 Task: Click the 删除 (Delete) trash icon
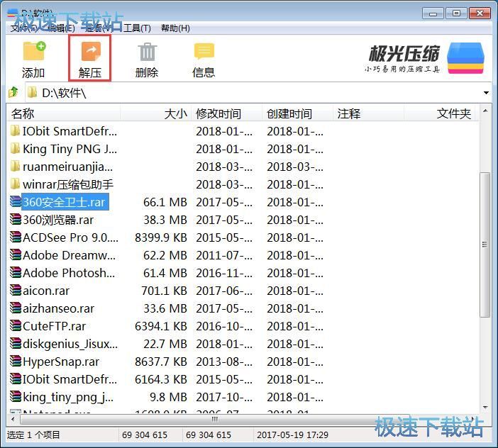[x=147, y=52]
